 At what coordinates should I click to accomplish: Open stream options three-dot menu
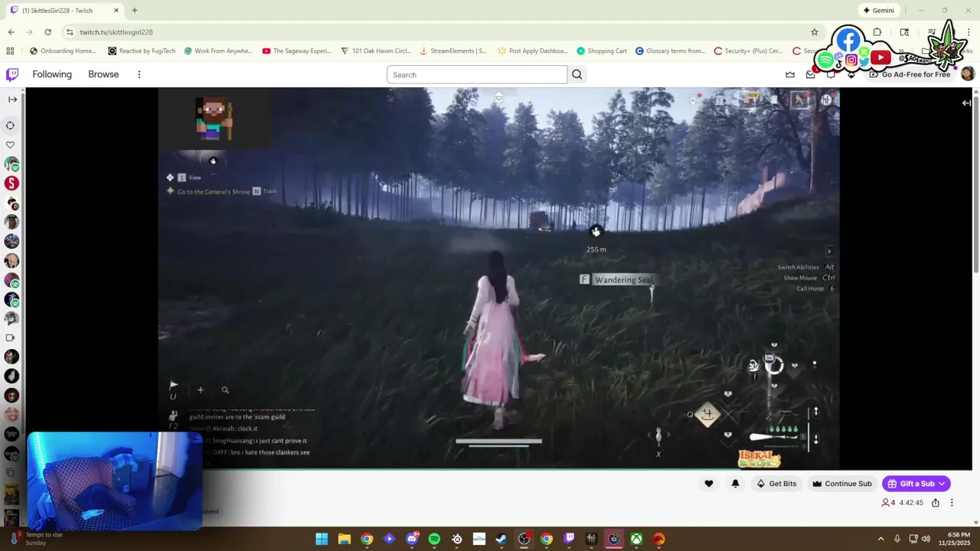[952, 503]
